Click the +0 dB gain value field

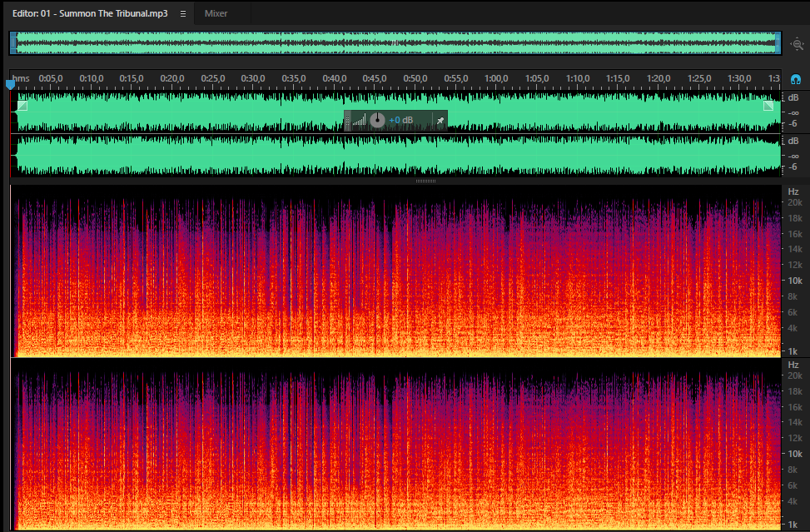point(401,121)
